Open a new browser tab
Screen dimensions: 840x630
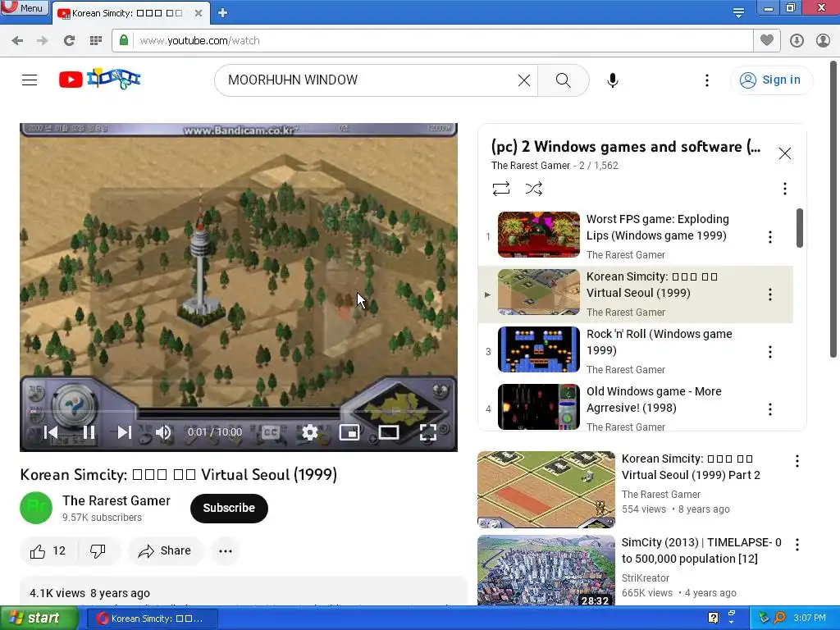pos(223,13)
